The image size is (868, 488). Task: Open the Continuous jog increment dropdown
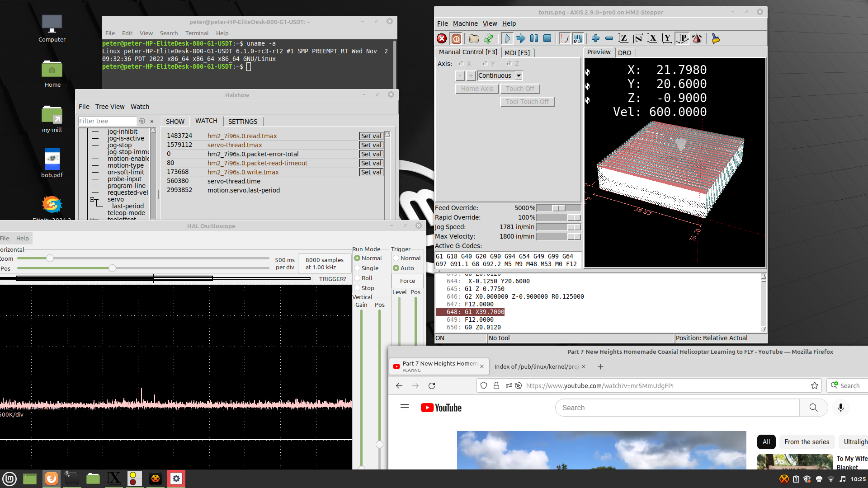[x=519, y=76]
